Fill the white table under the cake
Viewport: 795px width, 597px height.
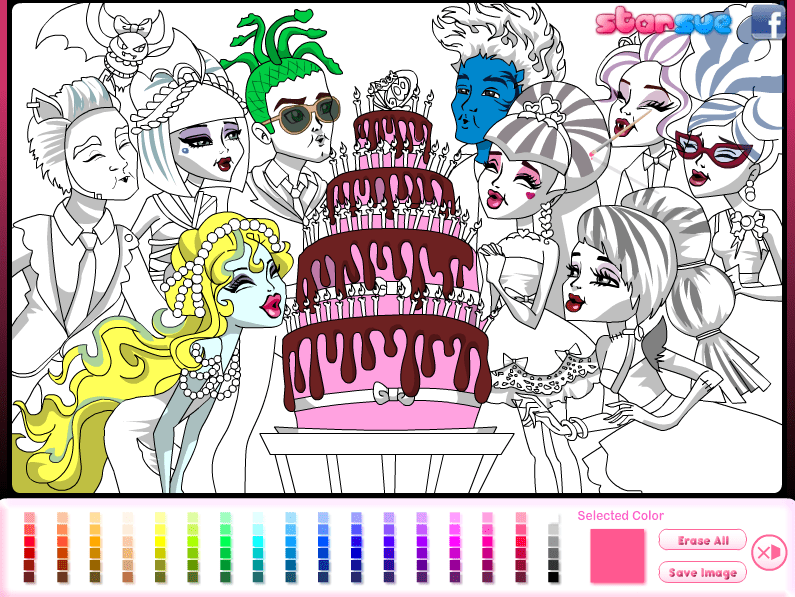[x=388, y=443]
